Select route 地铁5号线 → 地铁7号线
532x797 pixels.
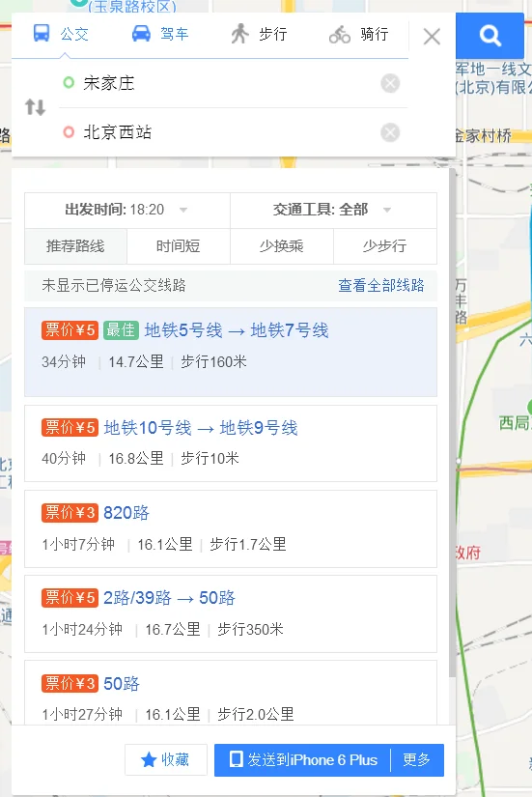[x=231, y=352]
